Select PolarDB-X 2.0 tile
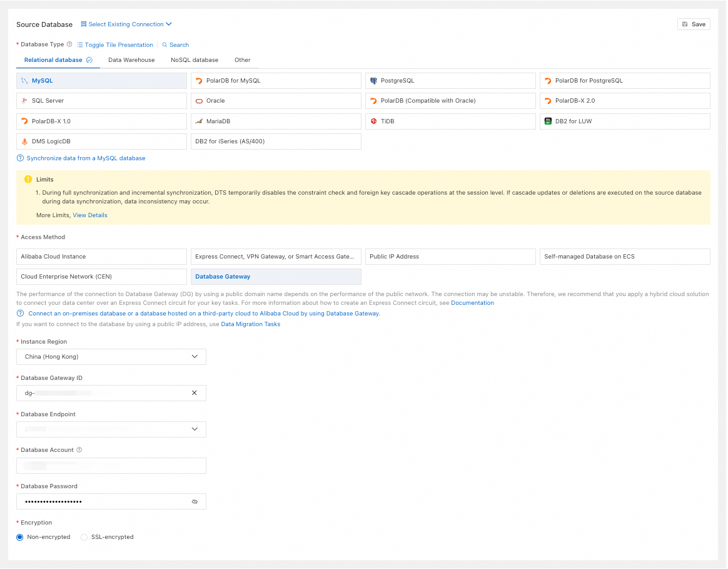Viewport: 728px width, 569px height. click(625, 101)
